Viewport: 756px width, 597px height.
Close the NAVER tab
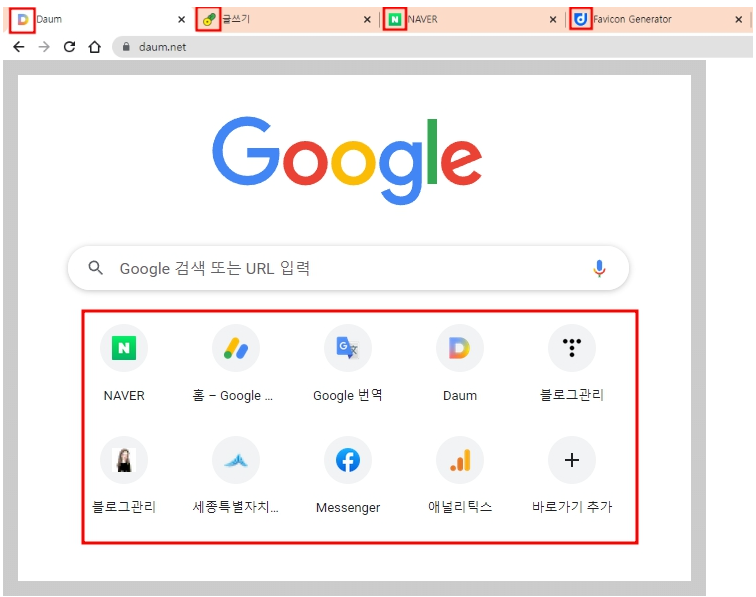(553, 19)
